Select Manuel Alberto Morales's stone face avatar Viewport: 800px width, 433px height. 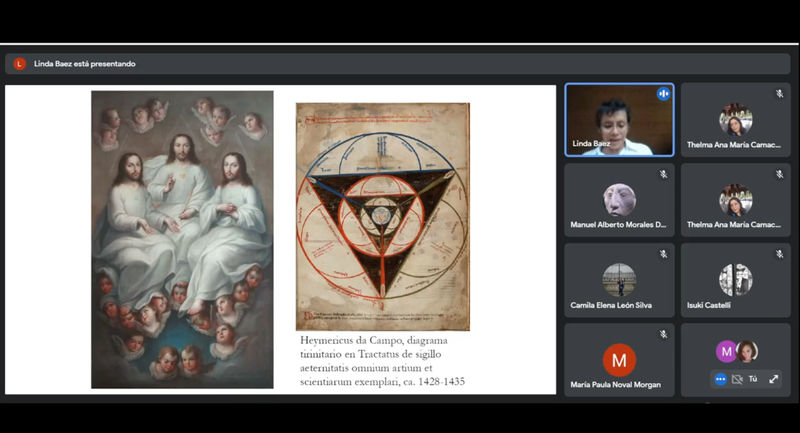pyautogui.click(x=619, y=200)
